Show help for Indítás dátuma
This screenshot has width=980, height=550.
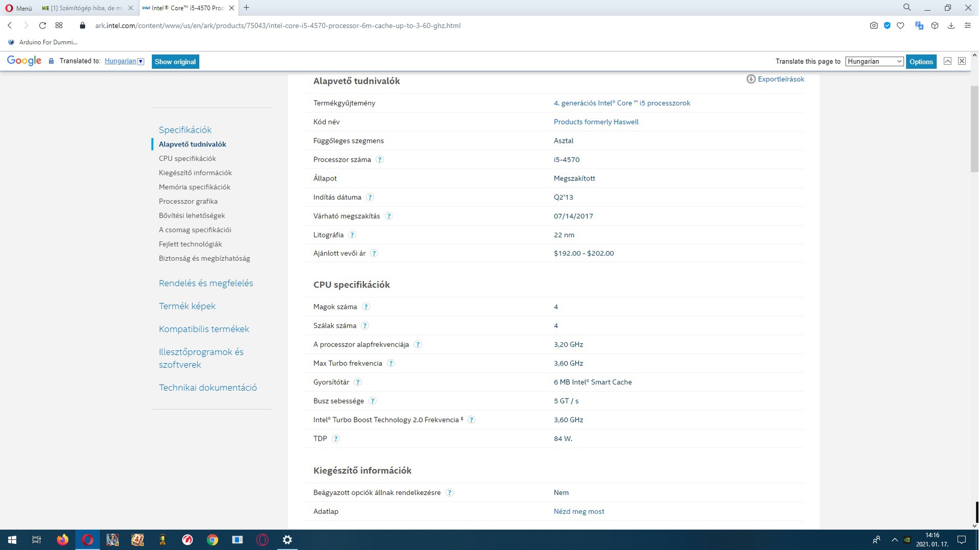pyautogui.click(x=370, y=197)
